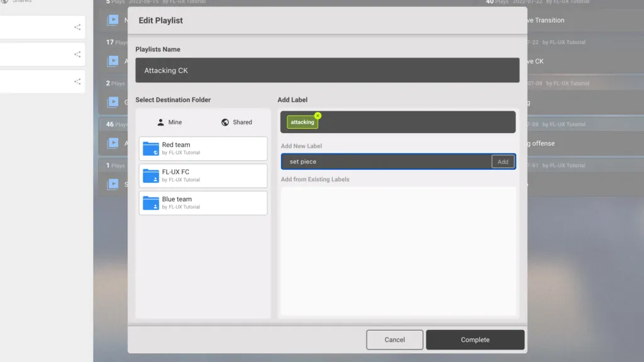This screenshot has width=644, height=362.
Task: Click the attacking label tag
Action: [x=303, y=122]
